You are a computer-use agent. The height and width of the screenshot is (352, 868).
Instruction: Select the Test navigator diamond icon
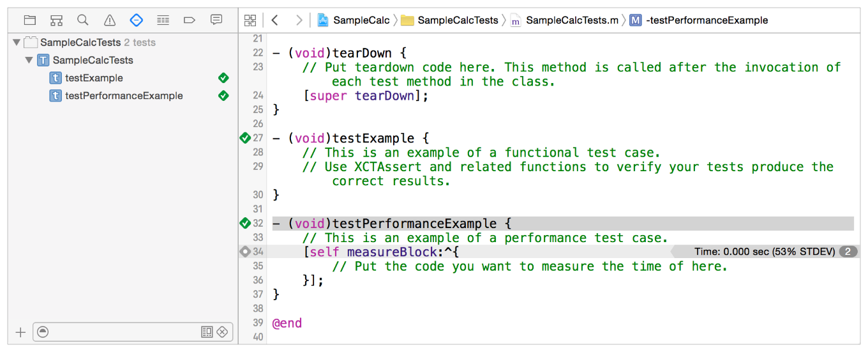point(136,20)
